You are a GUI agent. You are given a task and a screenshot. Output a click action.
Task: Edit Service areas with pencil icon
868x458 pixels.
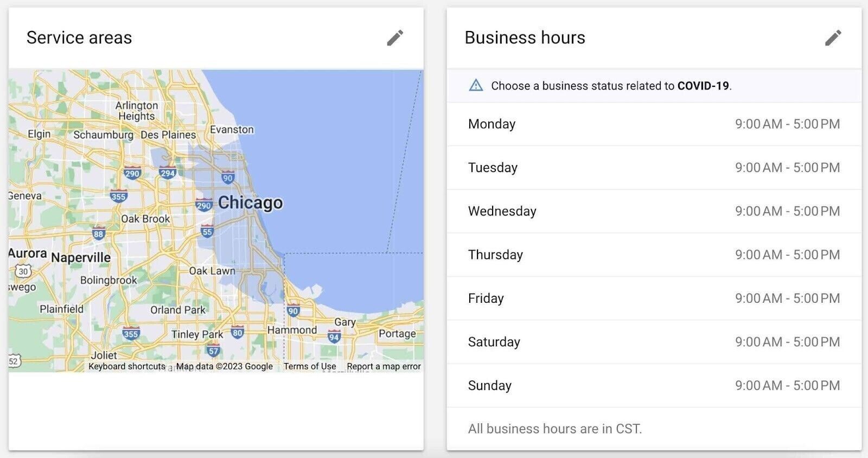(x=395, y=38)
